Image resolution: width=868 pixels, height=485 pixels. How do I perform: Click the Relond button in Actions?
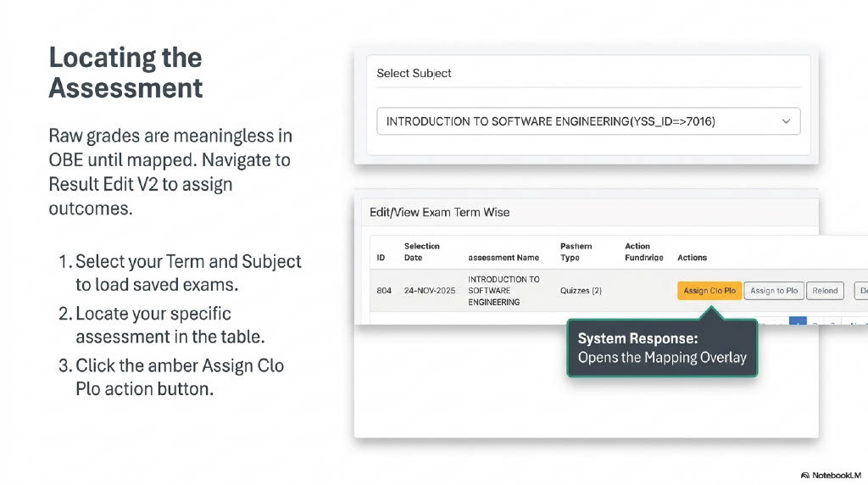[825, 291]
